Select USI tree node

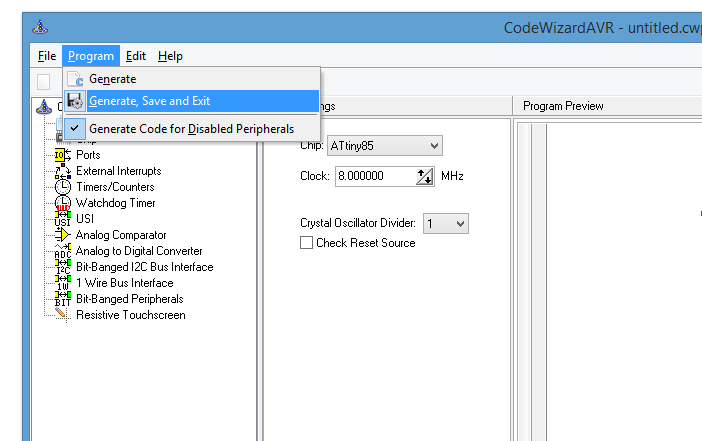click(85, 219)
